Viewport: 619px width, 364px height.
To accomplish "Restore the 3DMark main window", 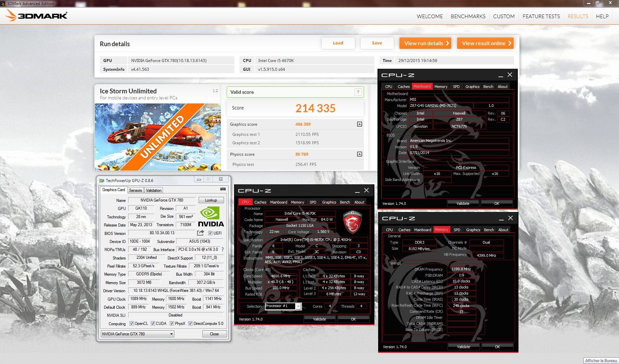I will coord(597,3).
